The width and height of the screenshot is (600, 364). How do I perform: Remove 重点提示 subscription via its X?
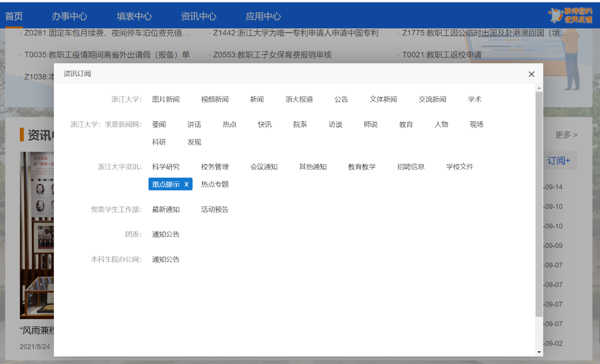coord(186,184)
